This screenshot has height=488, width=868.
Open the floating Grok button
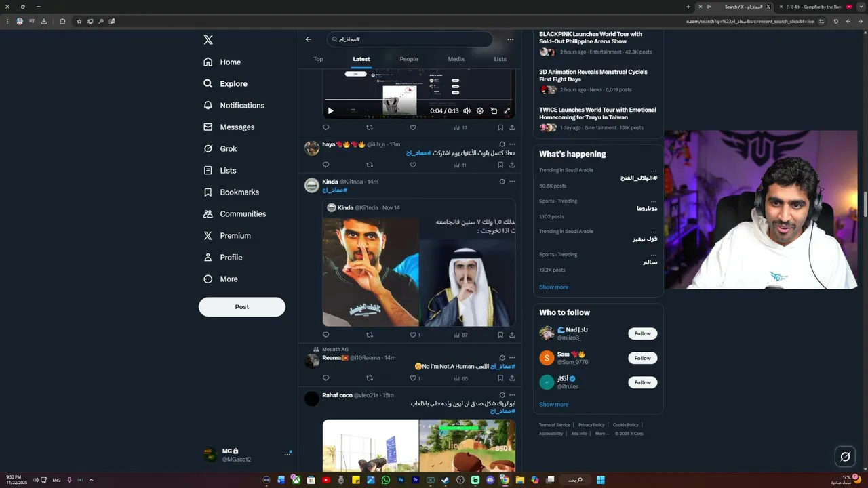(845, 457)
